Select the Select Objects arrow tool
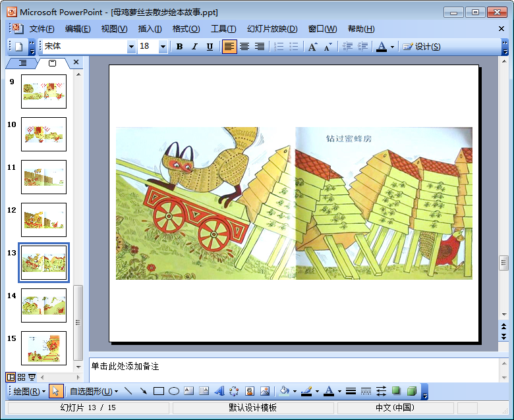Image resolution: width=514 pixels, height=420 pixels. point(56,392)
